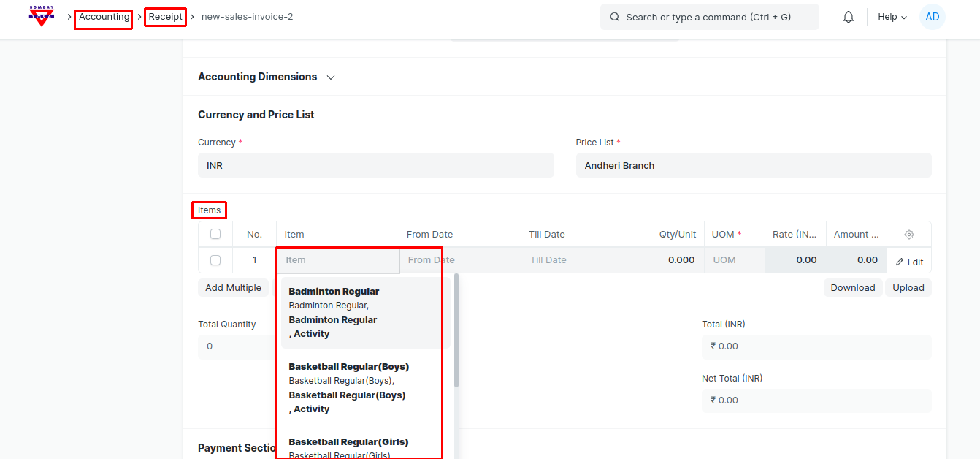Click the Upload button

point(908,288)
